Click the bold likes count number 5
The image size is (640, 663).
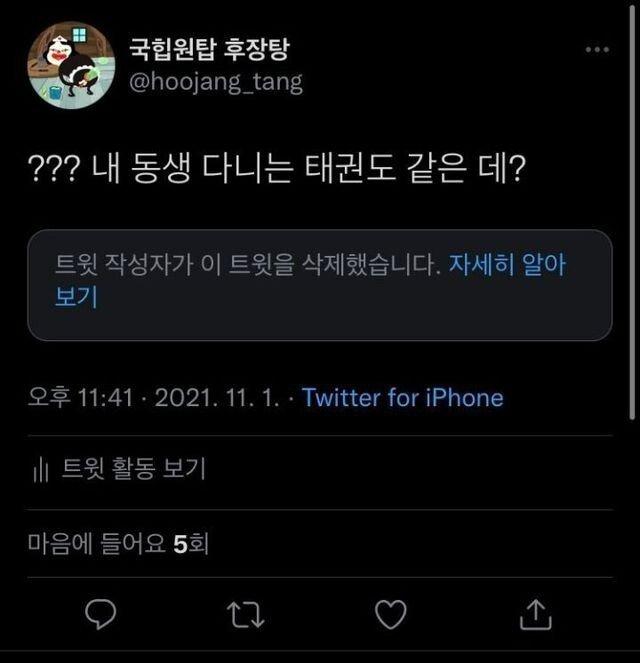(180, 543)
